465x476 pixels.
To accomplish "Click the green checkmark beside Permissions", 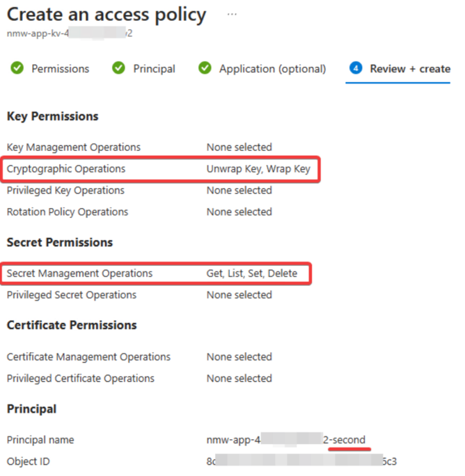I will tap(17, 68).
